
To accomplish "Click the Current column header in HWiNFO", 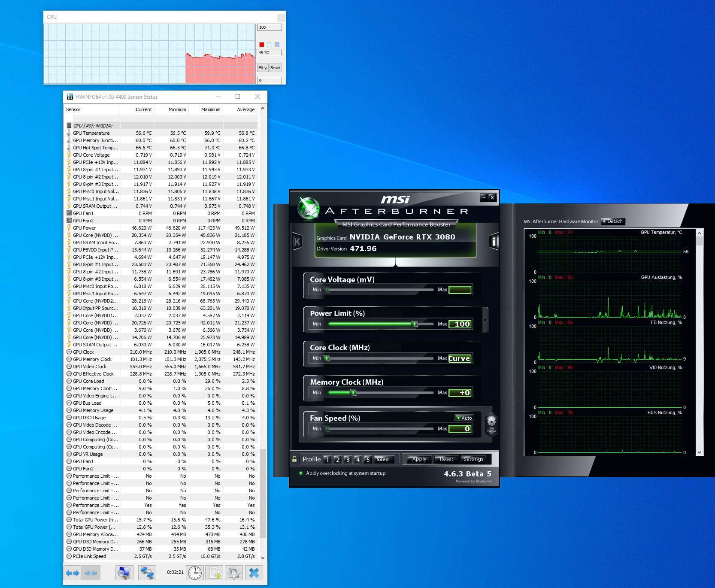I will (137, 109).
